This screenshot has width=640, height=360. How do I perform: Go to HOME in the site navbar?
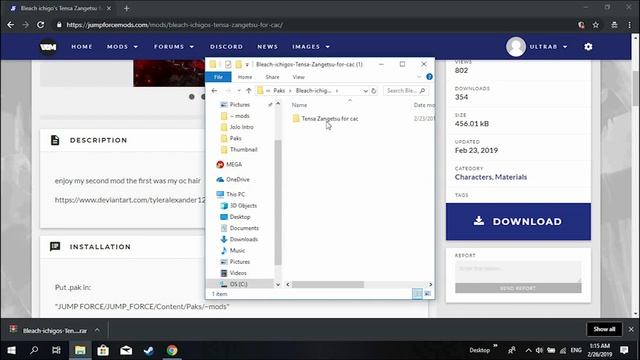click(82, 47)
